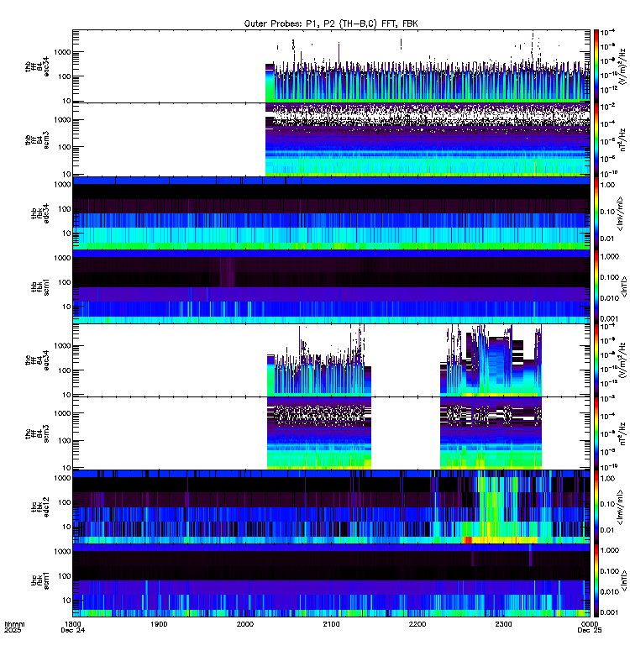Select the thb fff 64 edc34 panel label
The image size is (630, 672).
(37, 66)
